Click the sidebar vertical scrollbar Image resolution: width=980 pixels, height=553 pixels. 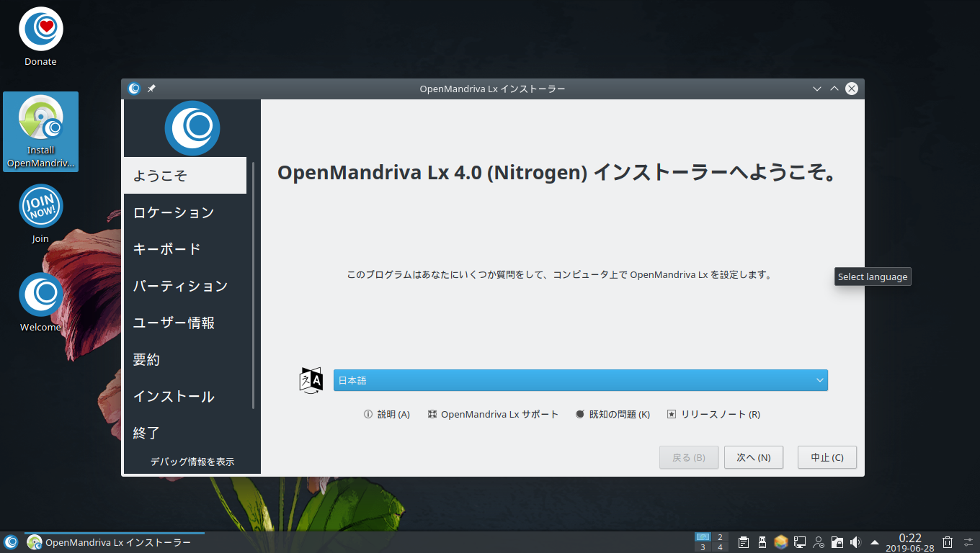pos(254,285)
